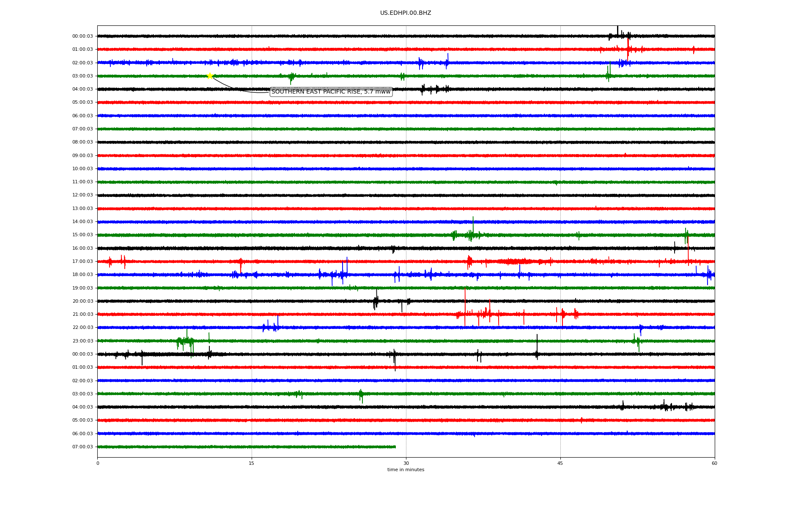
Task: Pick the 11:00:03 row time label
Action: click(82, 182)
